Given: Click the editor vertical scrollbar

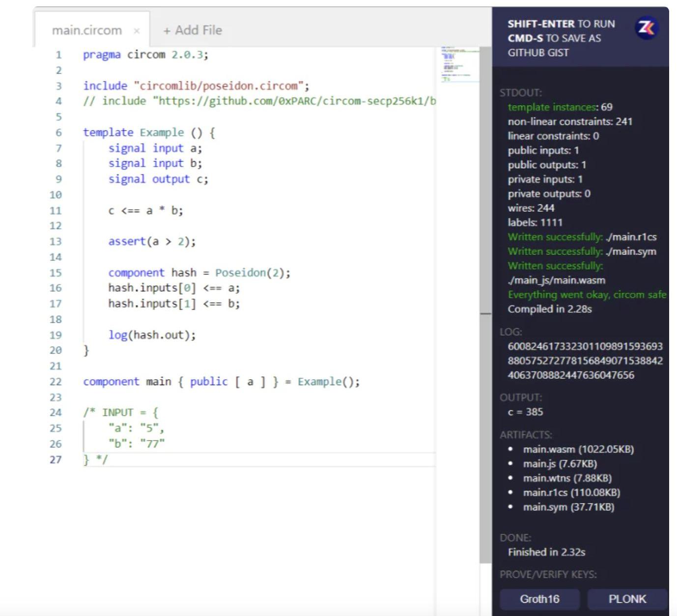Looking at the screenshot, I should (485, 196).
